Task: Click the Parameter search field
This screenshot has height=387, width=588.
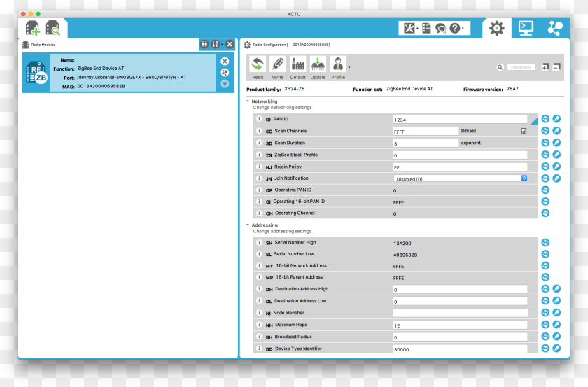Action: point(521,67)
